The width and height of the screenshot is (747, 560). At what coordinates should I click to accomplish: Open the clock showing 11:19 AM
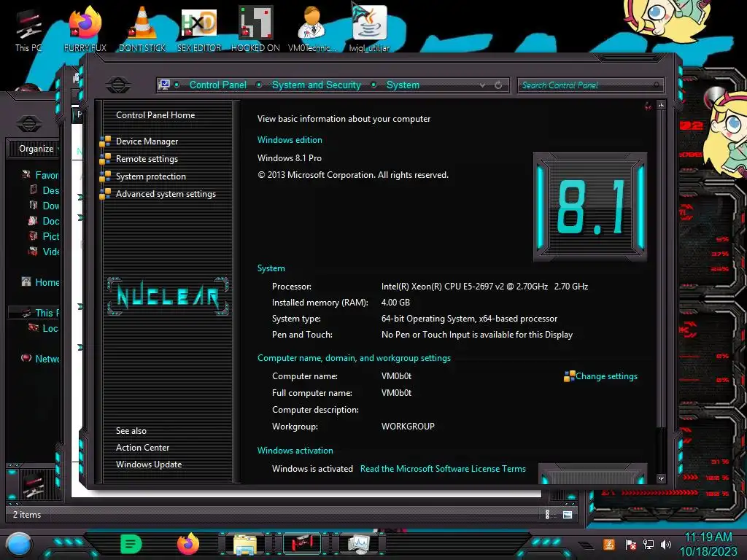pyautogui.click(x=708, y=544)
